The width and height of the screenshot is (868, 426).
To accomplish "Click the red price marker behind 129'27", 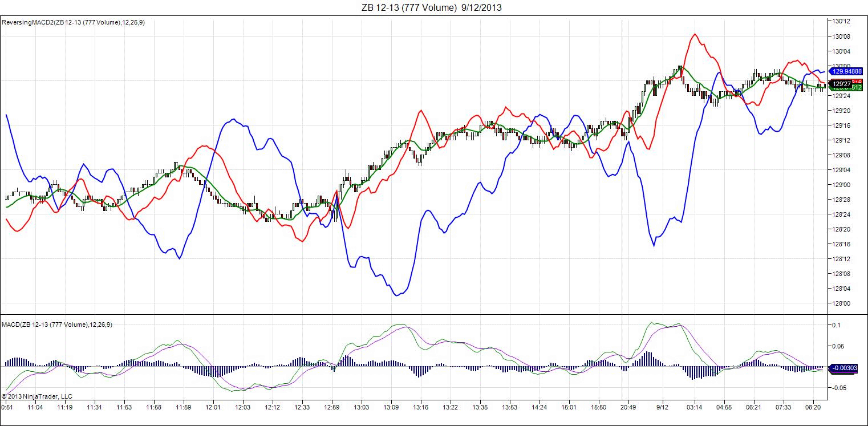I will [x=857, y=82].
